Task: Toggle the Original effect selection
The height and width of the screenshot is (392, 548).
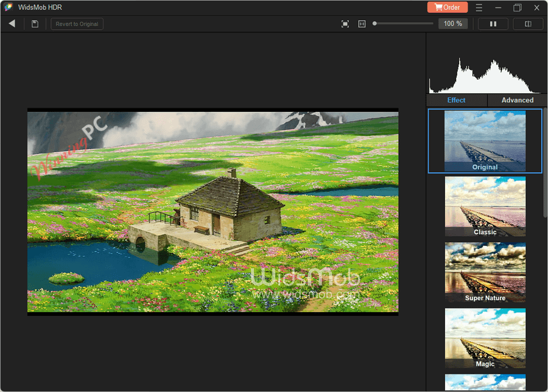Action: (x=485, y=141)
